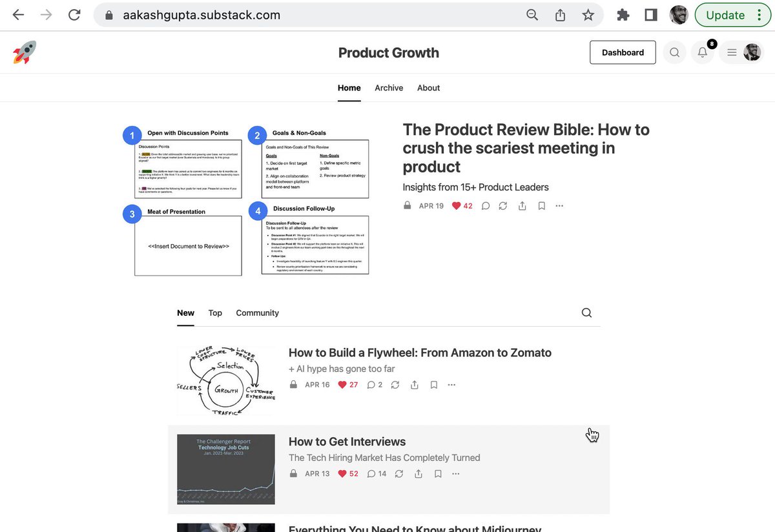Select the New posts tab
775x532 pixels.
[x=185, y=313]
